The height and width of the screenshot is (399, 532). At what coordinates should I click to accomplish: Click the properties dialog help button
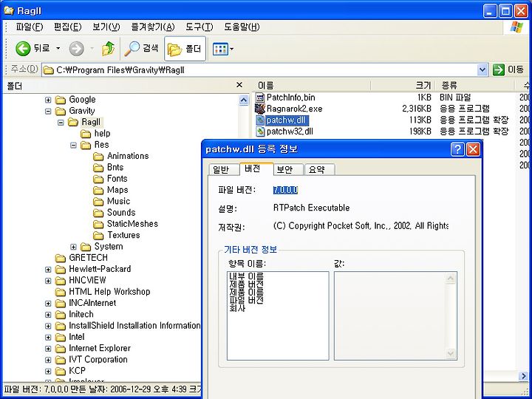point(457,149)
